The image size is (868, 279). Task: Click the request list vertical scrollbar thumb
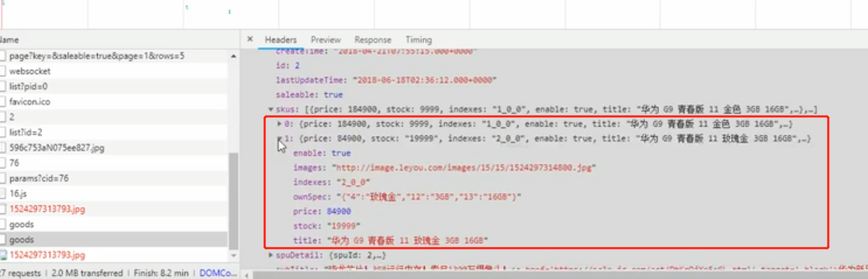pyautogui.click(x=233, y=201)
